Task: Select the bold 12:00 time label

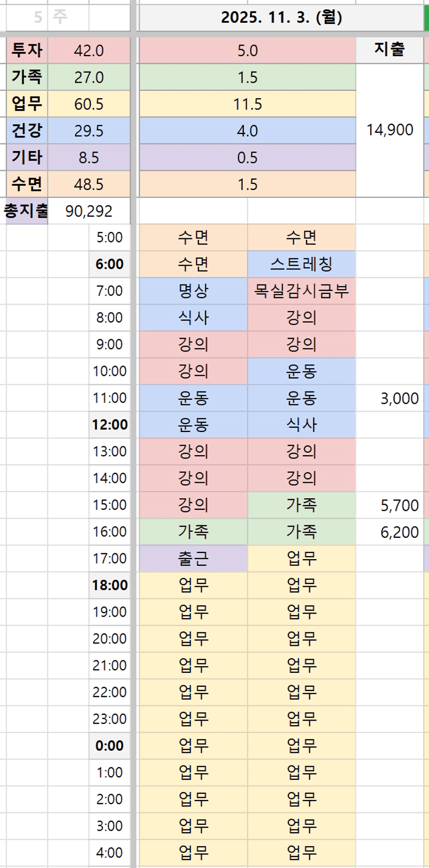Action: [x=109, y=425]
